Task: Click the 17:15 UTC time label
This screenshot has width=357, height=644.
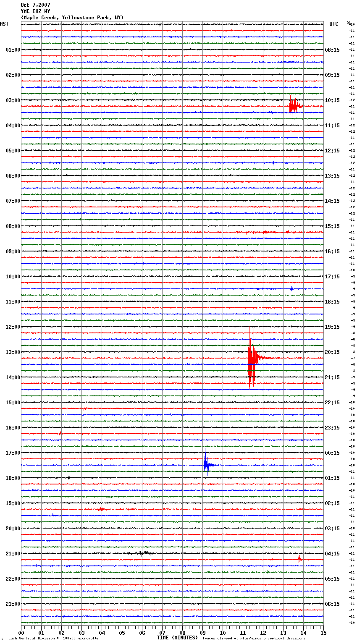Action: coord(332,277)
